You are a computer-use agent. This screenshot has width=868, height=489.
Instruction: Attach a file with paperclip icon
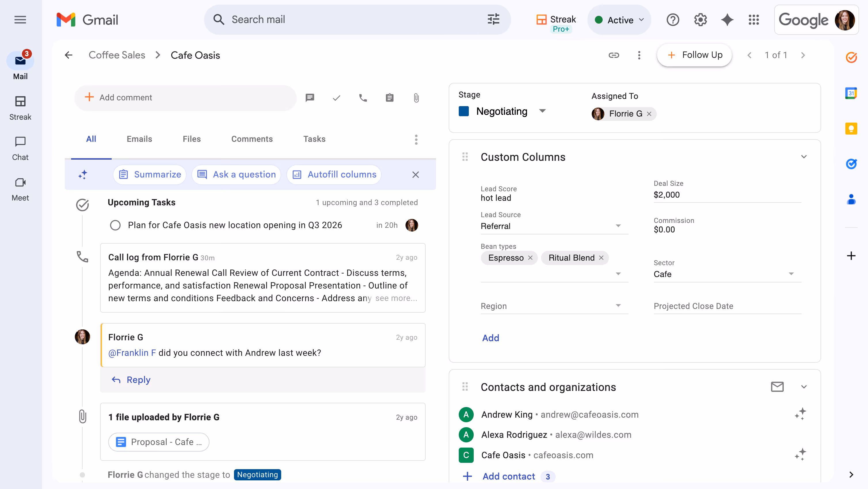point(416,98)
